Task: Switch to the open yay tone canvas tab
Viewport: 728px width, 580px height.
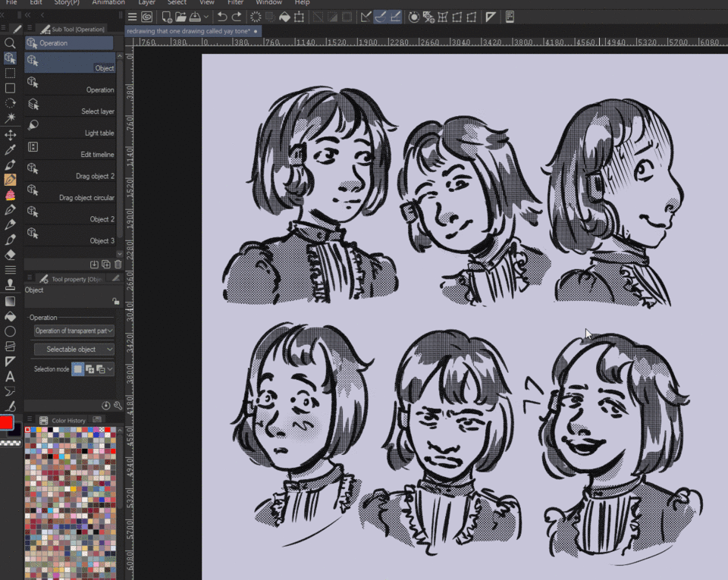Action: pyautogui.click(x=190, y=31)
